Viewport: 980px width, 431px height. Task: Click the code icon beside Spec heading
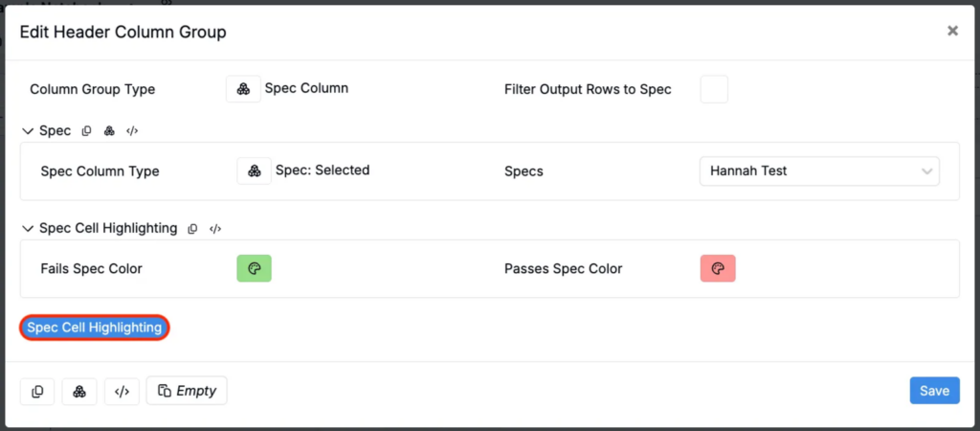(x=132, y=131)
